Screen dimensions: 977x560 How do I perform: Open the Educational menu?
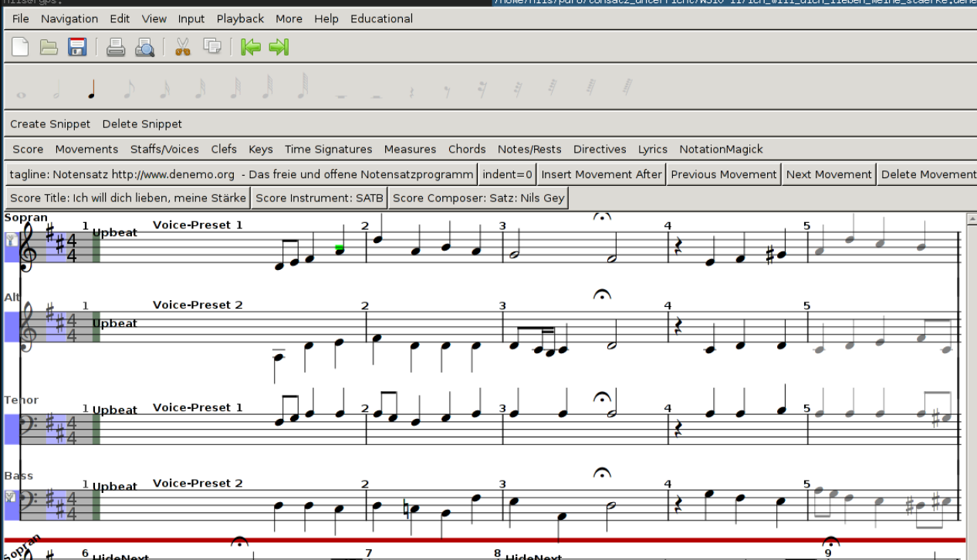pyautogui.click(x=381, y=19)
